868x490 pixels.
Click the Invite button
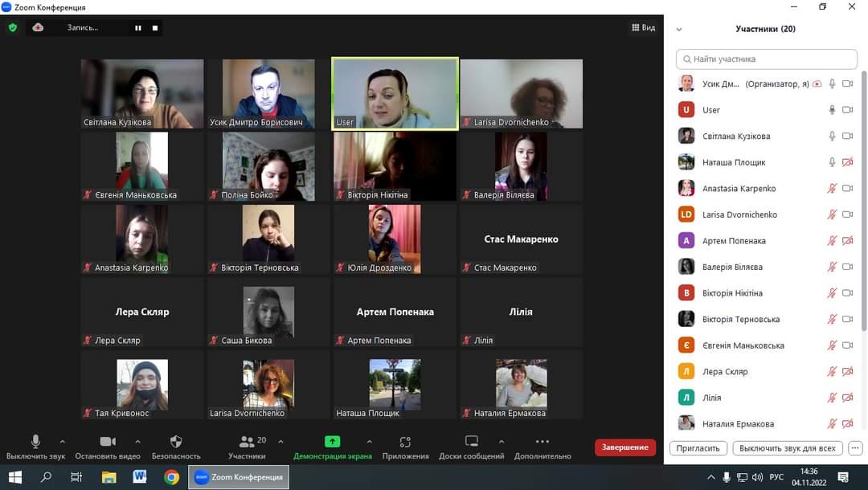[x=698, y=448]
